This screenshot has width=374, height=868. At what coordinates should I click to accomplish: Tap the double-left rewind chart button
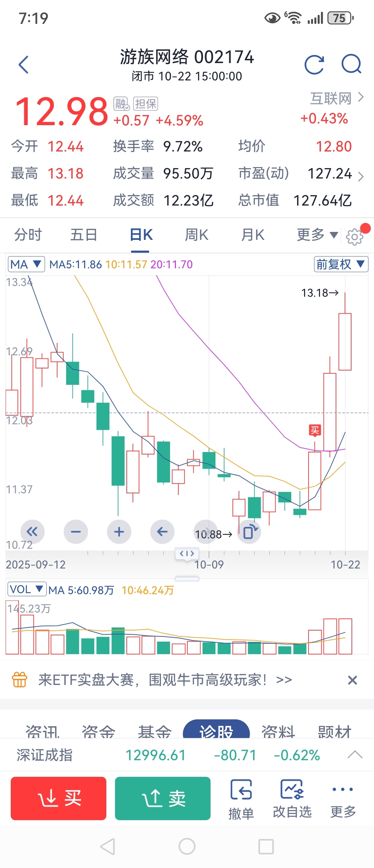click(x=32, y=531)
